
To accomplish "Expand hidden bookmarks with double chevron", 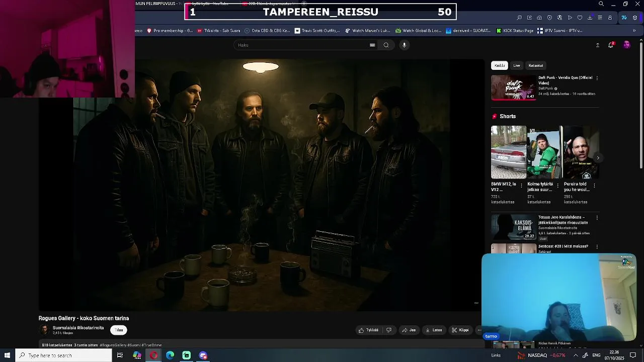I will click(634, 31).
